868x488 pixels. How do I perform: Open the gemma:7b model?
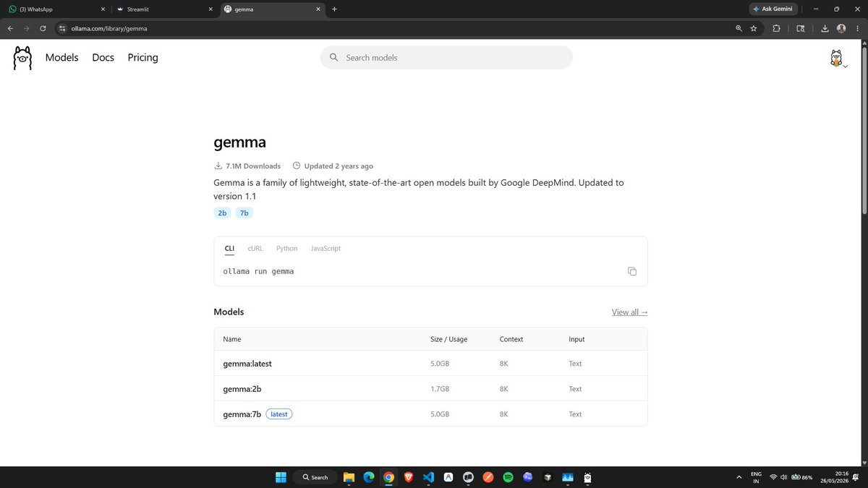[x=242, y=414]
